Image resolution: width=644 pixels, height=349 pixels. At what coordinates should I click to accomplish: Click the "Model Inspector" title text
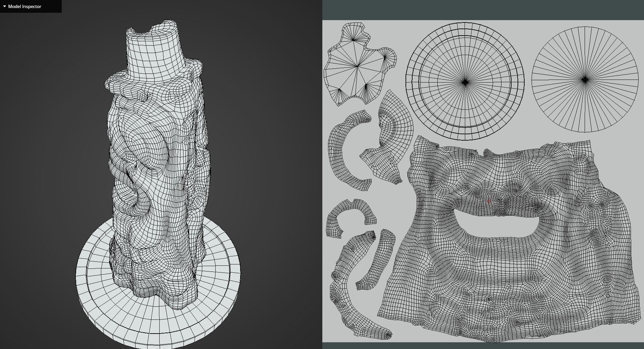click(x=24, y=6)
